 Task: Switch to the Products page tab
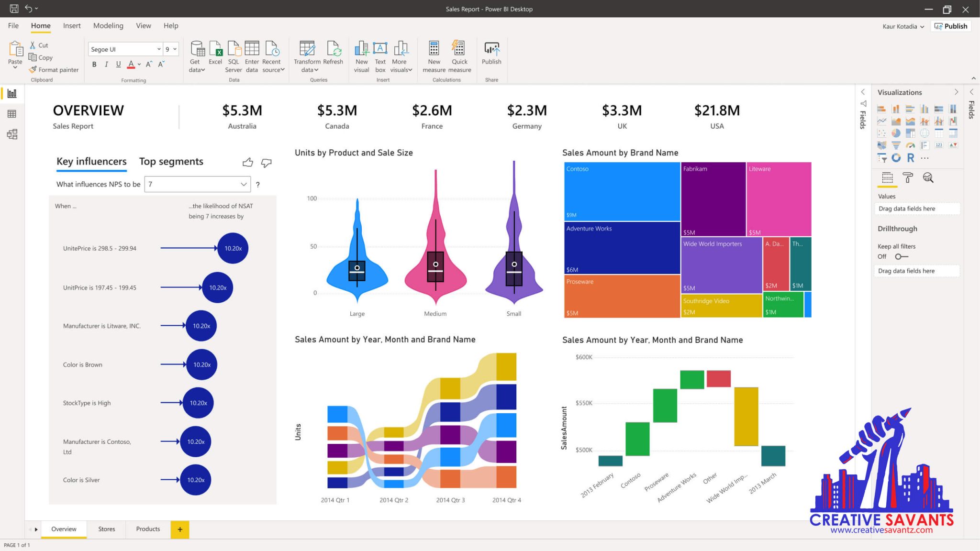147,528
